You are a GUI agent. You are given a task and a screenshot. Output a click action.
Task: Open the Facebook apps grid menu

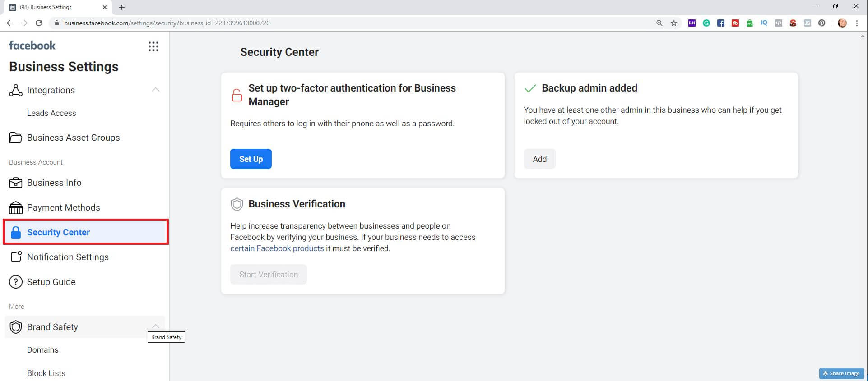pyautogui.click(x=153, y=46)
